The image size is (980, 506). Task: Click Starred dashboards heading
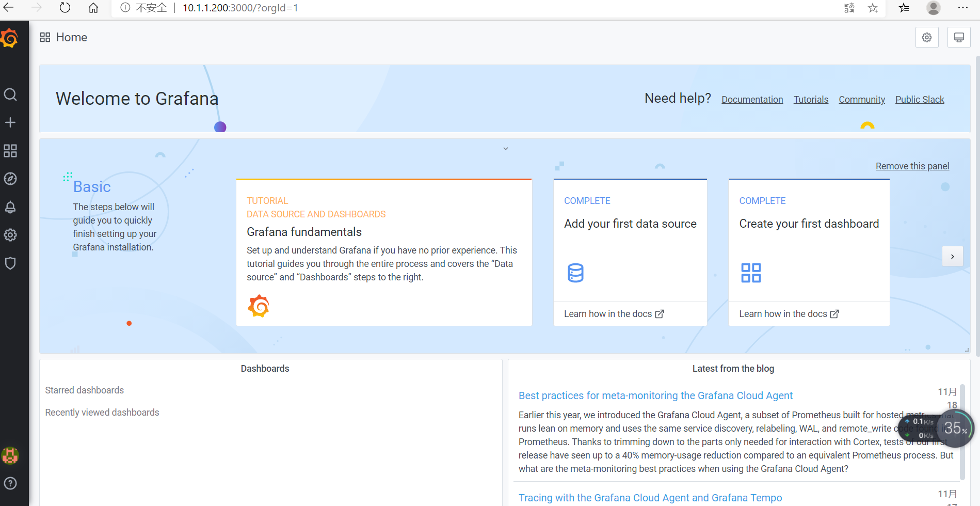(x=85, y=390)
